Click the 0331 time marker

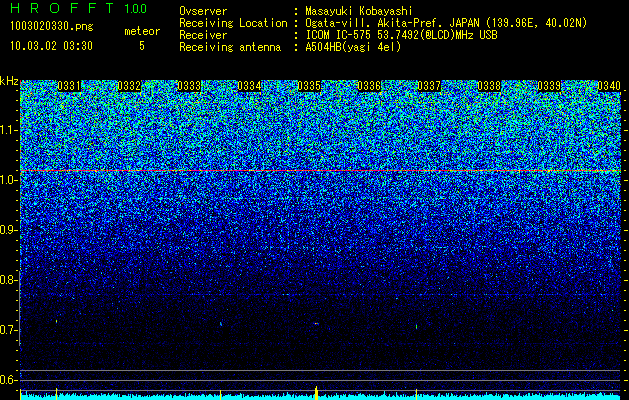69,86
